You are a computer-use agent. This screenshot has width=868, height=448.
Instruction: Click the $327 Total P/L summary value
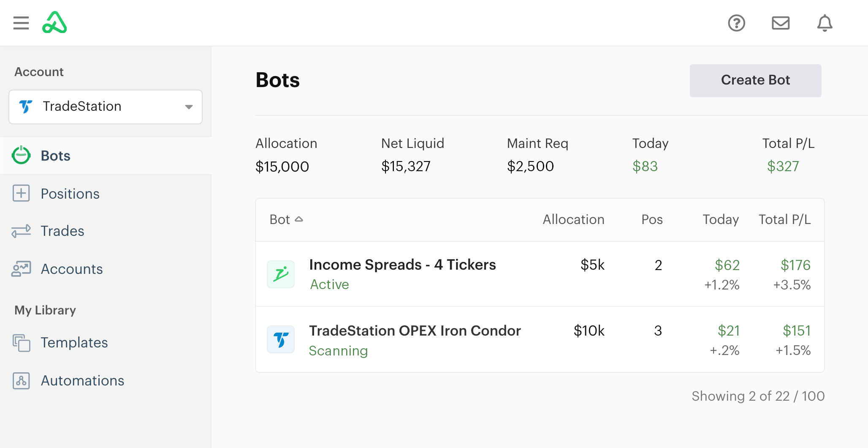coord(783,167)
